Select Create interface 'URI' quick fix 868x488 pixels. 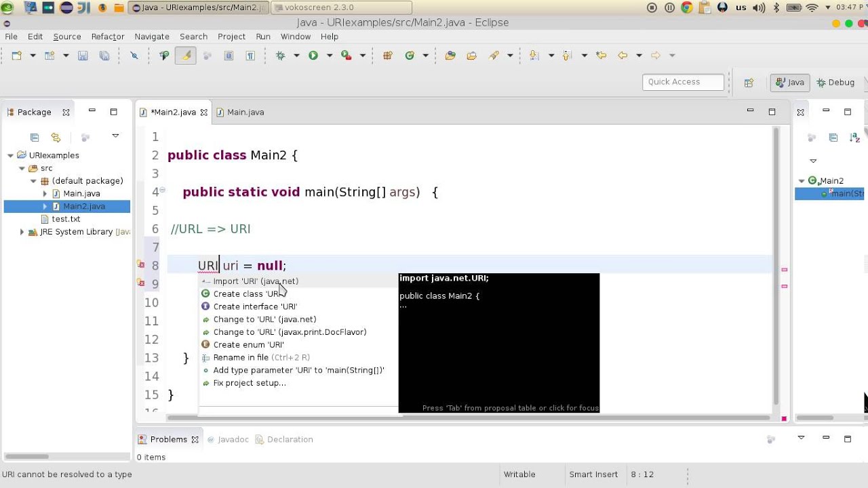pos(298,307)
